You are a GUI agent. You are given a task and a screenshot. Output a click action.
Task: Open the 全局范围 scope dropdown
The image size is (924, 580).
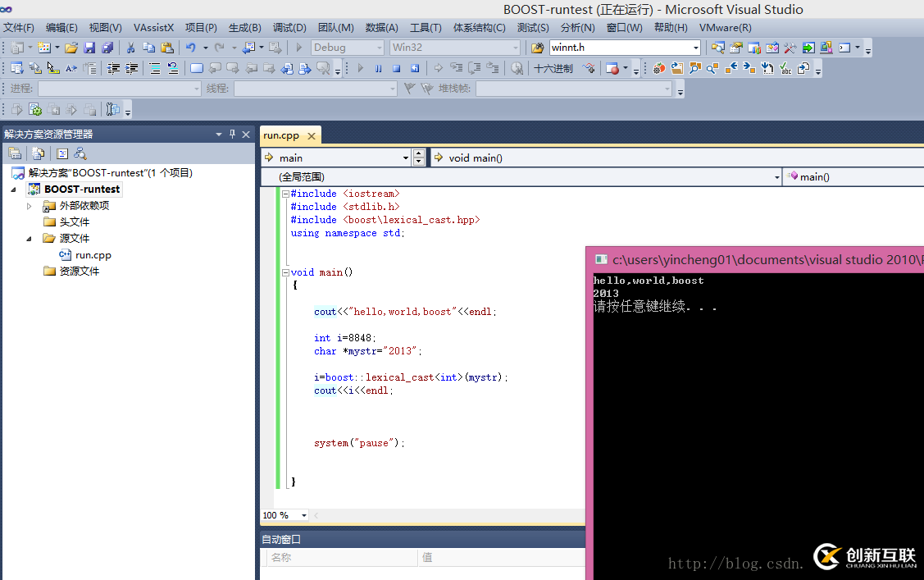pos(776,176)
